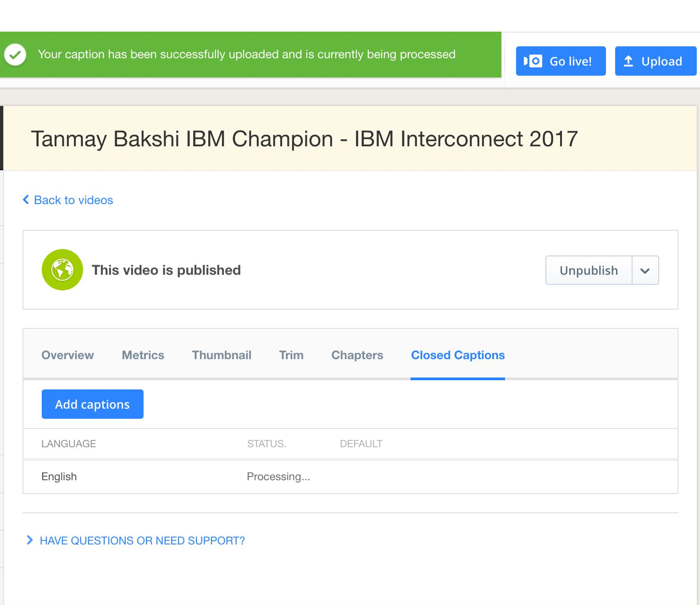
Task: Click the upload arrow icon
Action: tap(628, 61)
